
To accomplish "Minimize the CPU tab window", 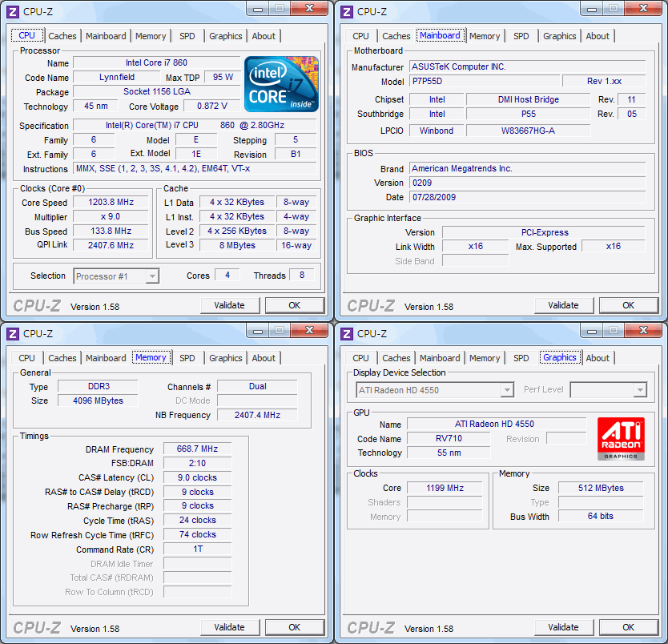I will click(x=258, y=9).
